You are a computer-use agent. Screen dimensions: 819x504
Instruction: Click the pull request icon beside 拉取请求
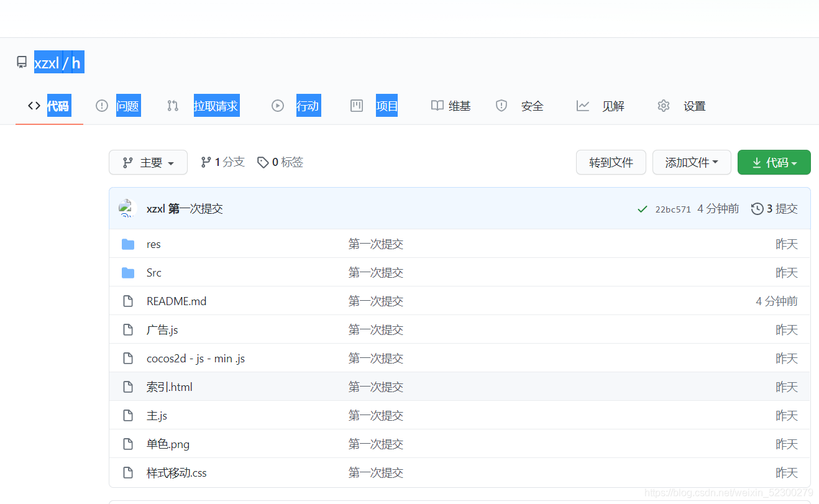(x=173, y=106)
